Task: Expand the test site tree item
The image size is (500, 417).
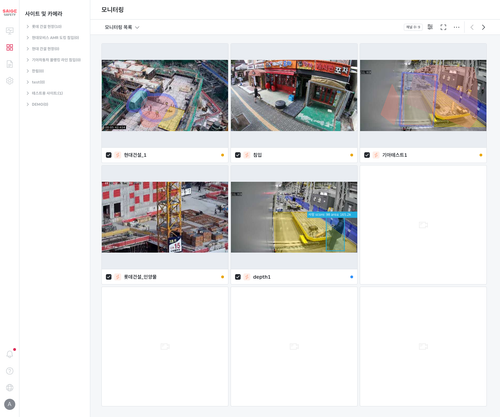Action: 35,82
